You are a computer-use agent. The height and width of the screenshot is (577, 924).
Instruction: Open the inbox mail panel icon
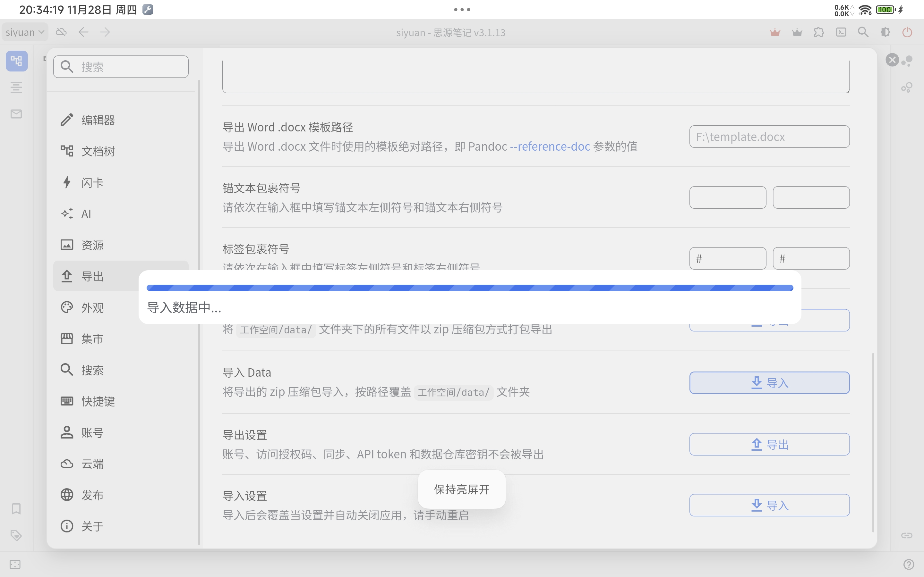[16, 113]
